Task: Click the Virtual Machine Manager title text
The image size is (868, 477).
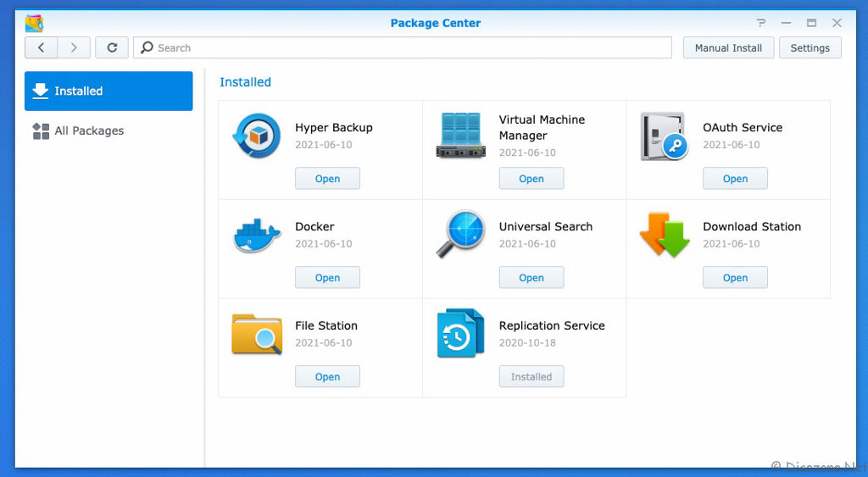Action: (542, 127)
